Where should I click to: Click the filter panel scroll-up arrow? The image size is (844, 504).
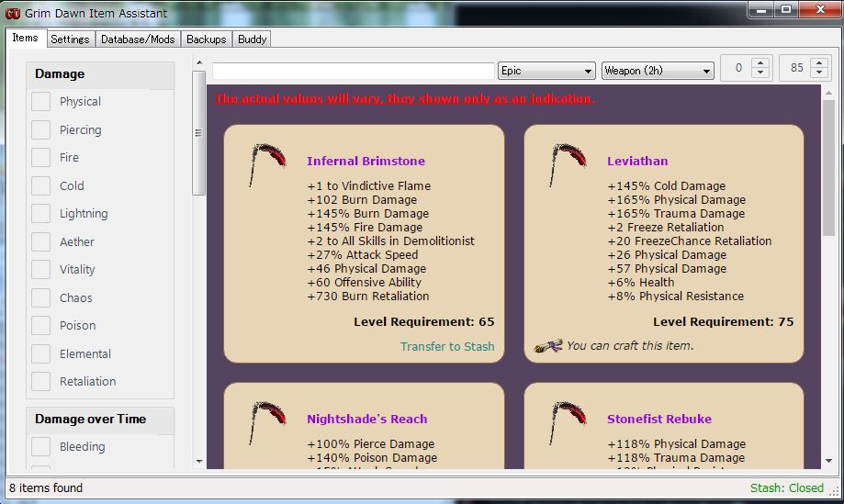pos(199,63)
